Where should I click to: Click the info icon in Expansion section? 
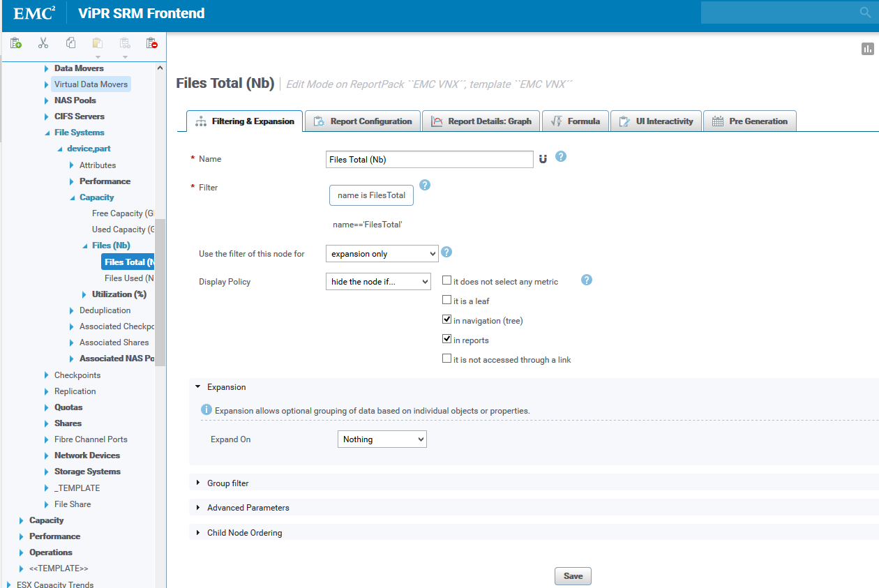click(x=206, y=410)
